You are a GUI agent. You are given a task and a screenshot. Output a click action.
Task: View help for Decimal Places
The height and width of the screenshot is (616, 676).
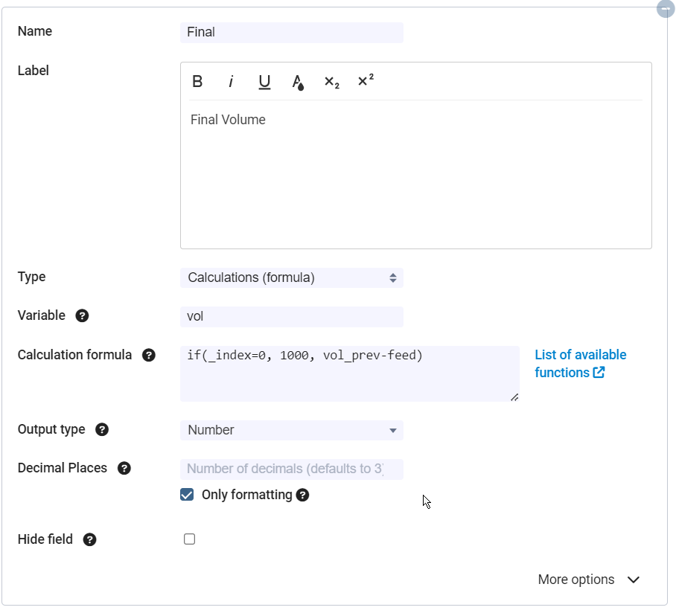(124, 468)
